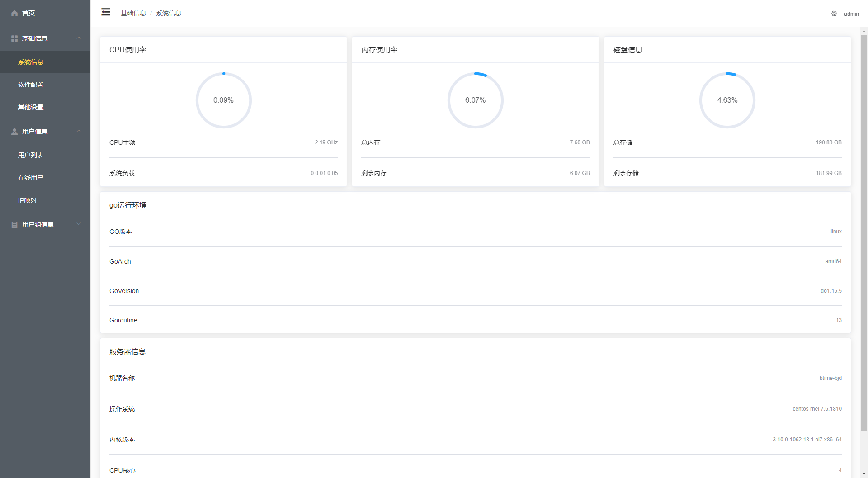Click the grid icon beside 基础信息

14,39
